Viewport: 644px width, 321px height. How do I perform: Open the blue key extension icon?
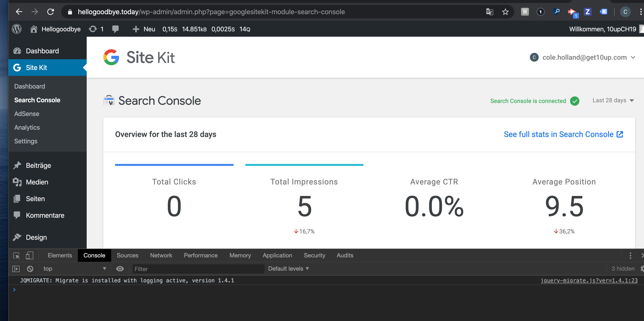(556, 12)
